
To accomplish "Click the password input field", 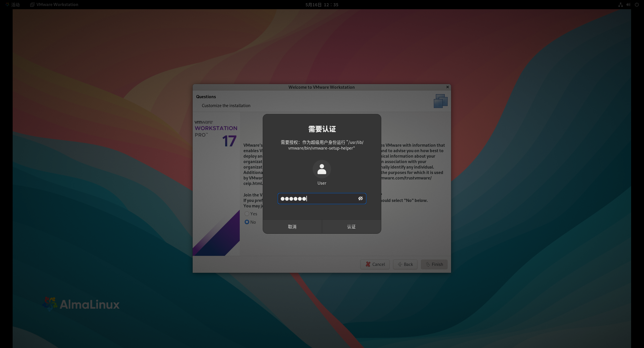I will tap(322, 198).
